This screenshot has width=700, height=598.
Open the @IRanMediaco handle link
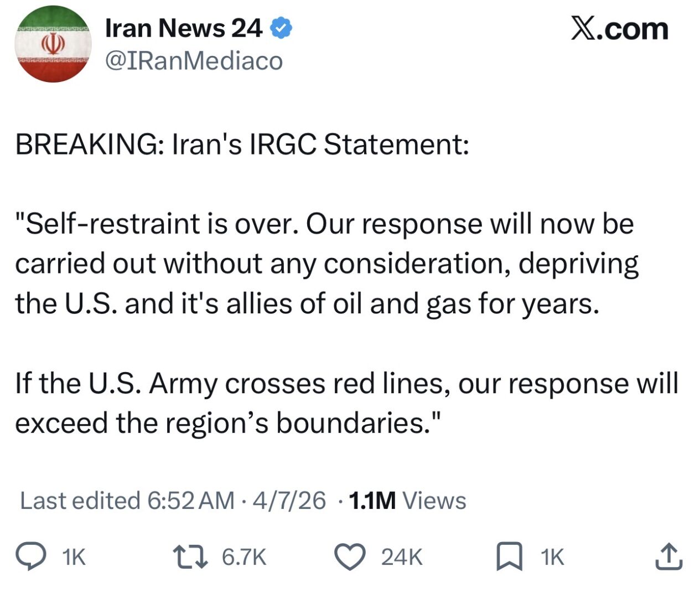(194, 61)
